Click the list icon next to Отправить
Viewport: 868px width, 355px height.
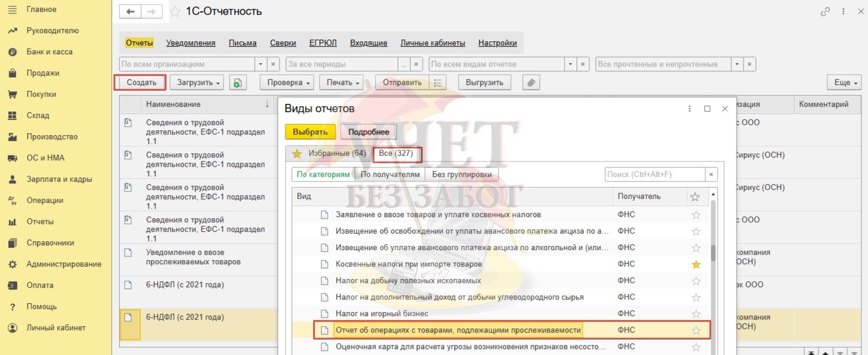click(438, 83)
